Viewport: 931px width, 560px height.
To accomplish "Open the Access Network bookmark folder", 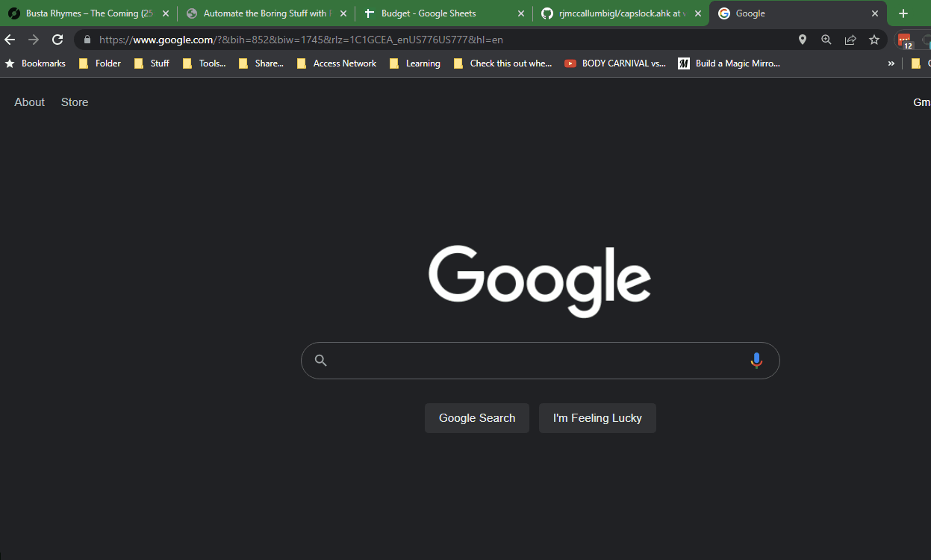I will [336, 63].
